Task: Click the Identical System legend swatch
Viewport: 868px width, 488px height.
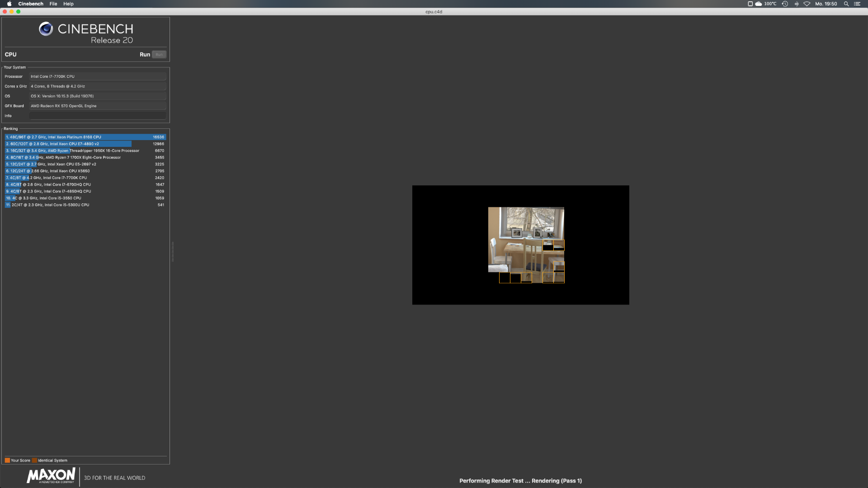Action: pos(34,460)
